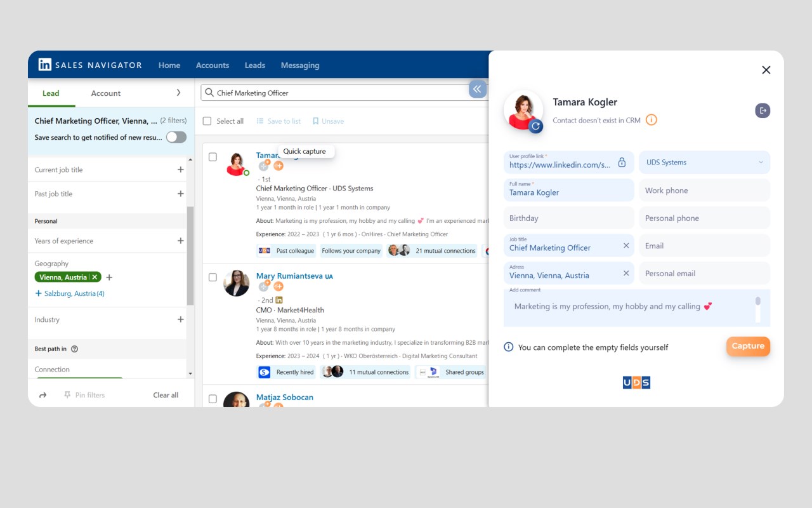Switch to Account filter tab
The image size is (812, 508).
[106, 93]
